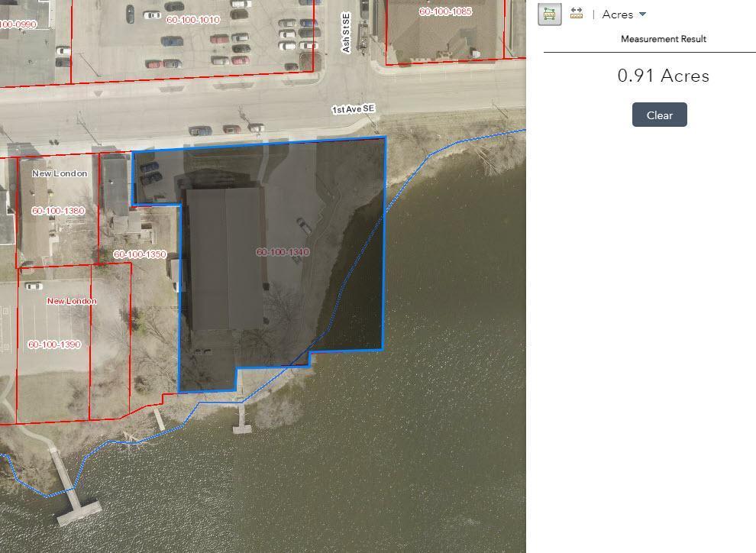Click the Clear button
Screen dimensions: 756x553
click(659, 115)
